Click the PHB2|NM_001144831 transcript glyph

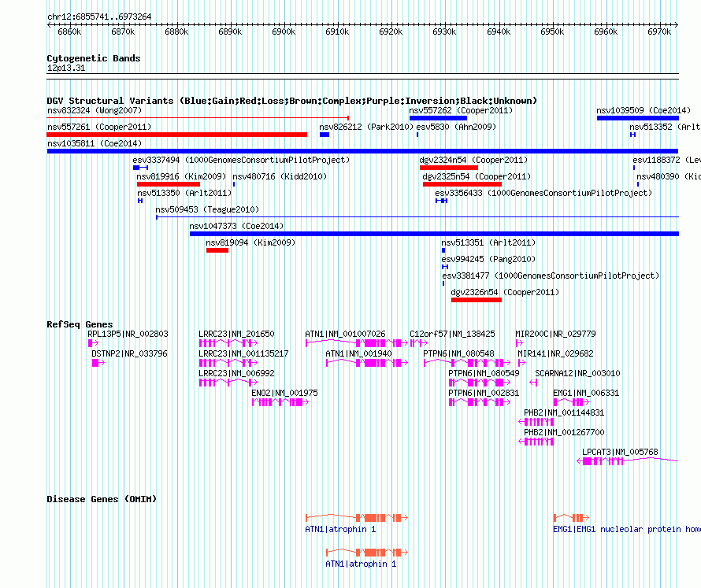pyautogui.click(x=536, y=422)
